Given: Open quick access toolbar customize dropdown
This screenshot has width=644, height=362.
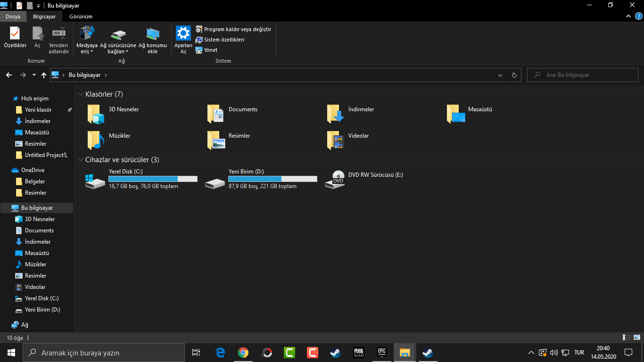Looking at the screenshot, I should (38, 6).
